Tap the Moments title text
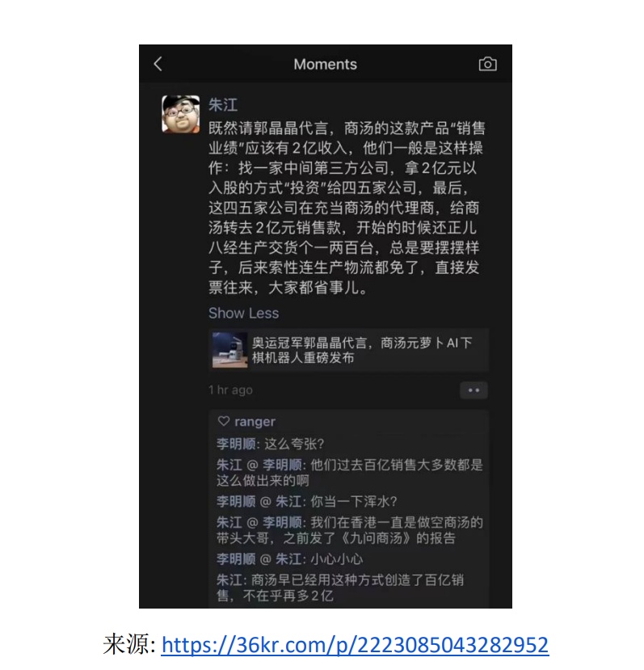This screenshot has width=644, height=670. point(325,64)
